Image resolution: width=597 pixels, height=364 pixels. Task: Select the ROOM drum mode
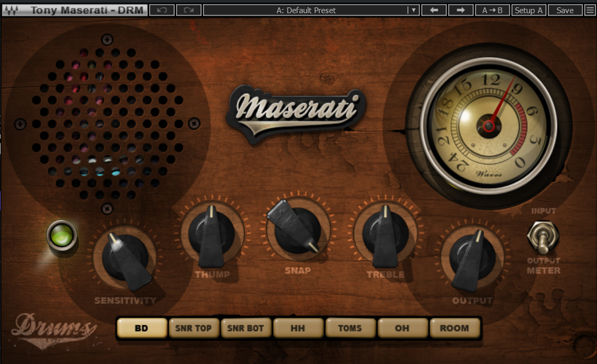click(x=454, y=328)
